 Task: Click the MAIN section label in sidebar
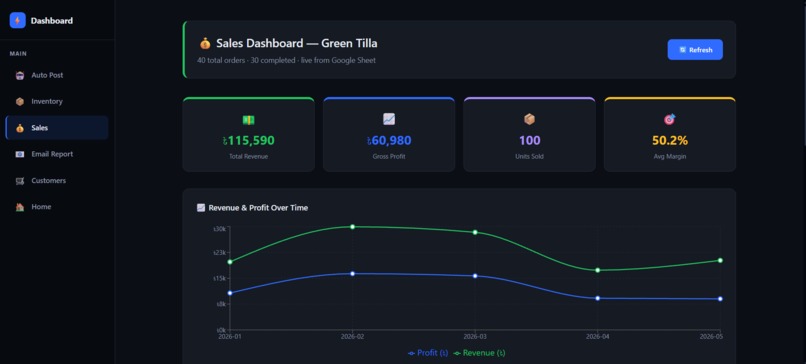point(18,54)
